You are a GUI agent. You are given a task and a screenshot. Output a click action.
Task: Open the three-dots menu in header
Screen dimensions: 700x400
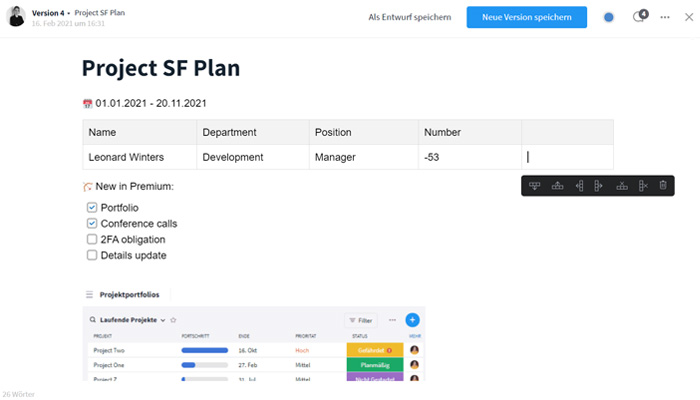tap(665, 17)
